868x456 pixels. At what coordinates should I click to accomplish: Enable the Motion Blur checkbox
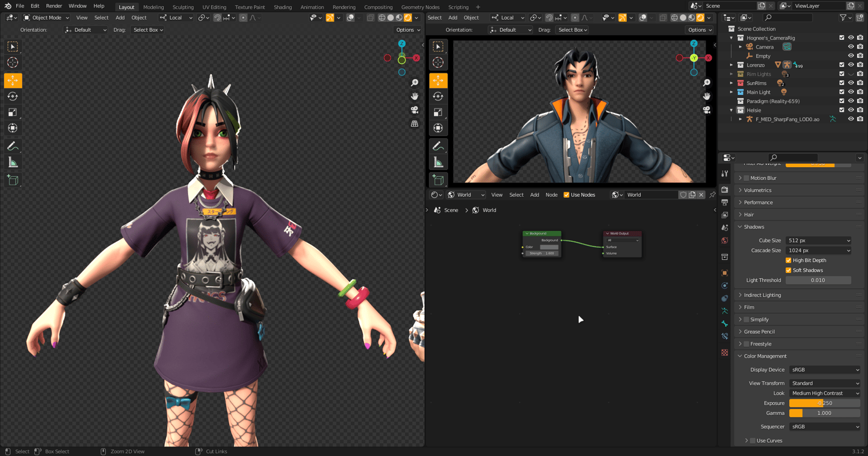click(746, 178)
